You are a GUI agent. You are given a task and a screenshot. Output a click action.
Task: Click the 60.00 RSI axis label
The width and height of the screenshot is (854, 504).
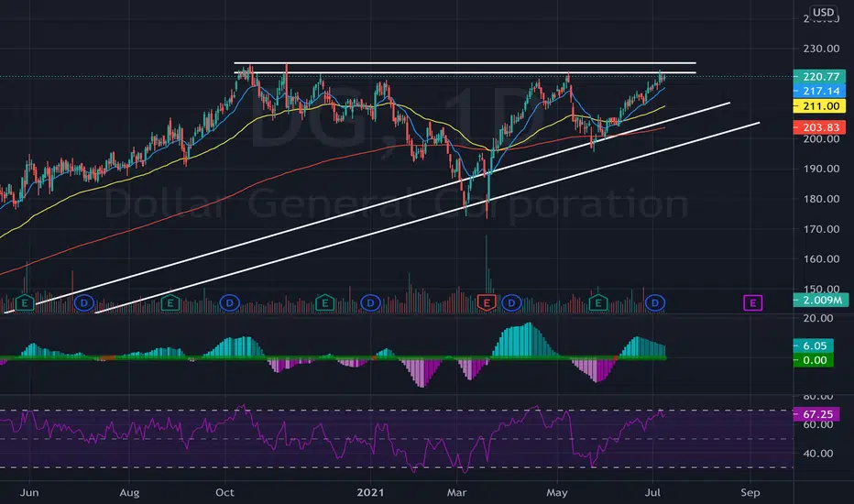[x=818, y=424]
